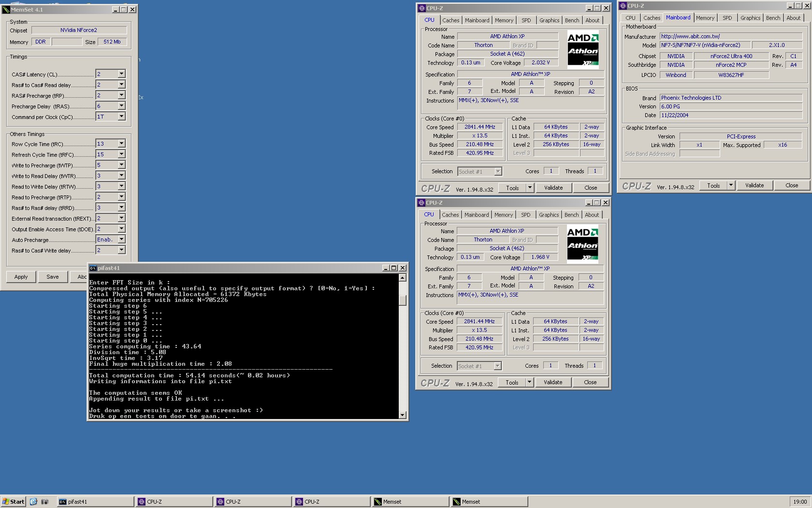Screen dimensions: 812x508
Task: Open Memory tab in upper CPU-Z window
Action: coord(504,20)
